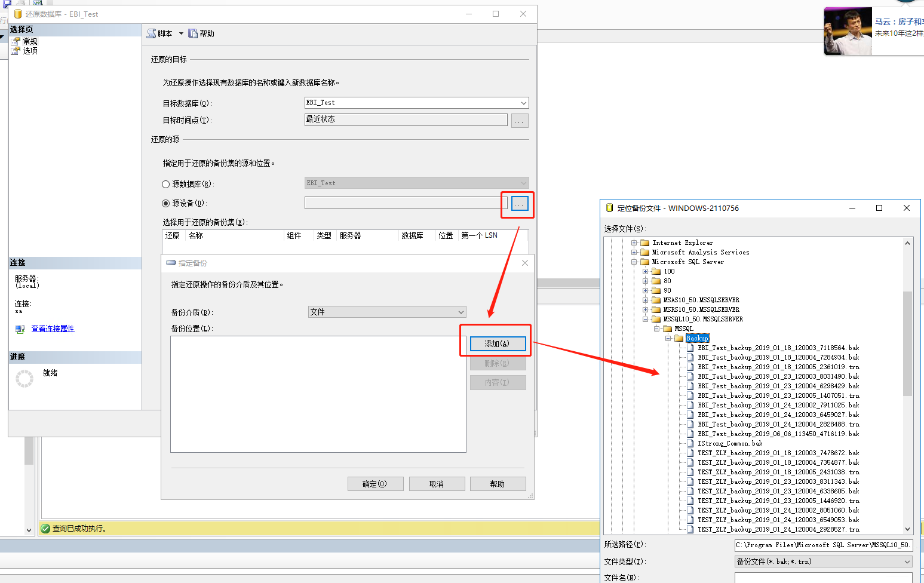Image resolution: width=924 pixels, height=583 pixels.
Task: Click the 文件名 input field
Action: click(x=823, y=578)
